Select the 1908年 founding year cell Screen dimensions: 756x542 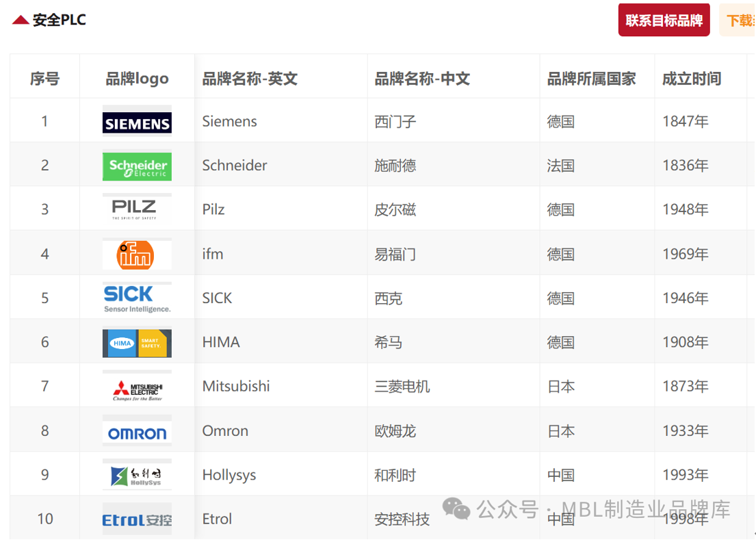(701, 342)
